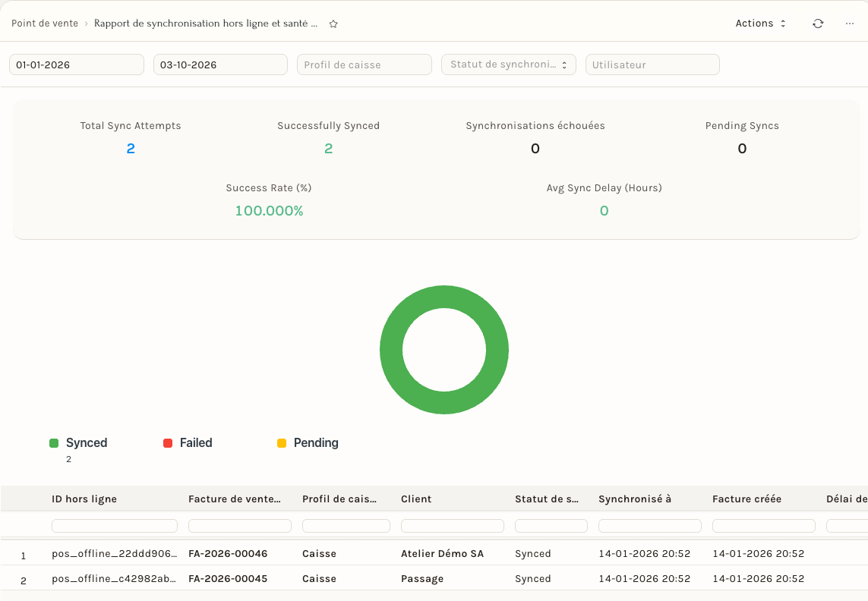Click the Successfully Synced card value
Viewport: 868px width, 601px height.
pyautogui.click(x=328, y=148)
